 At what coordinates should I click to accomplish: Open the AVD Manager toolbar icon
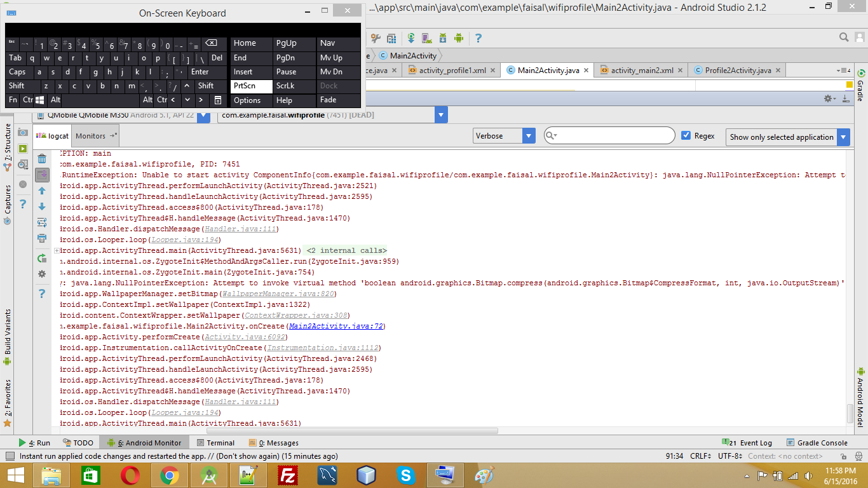[427, 38]
